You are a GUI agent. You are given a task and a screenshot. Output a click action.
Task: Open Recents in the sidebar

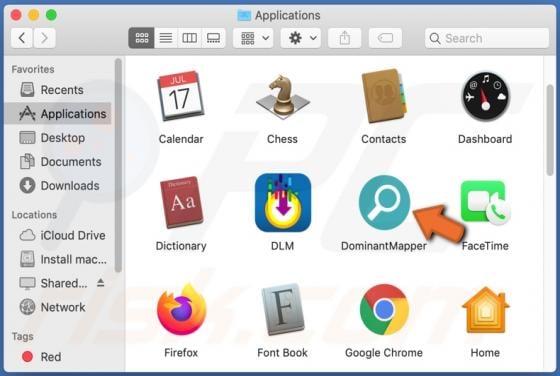click(58, 90)
